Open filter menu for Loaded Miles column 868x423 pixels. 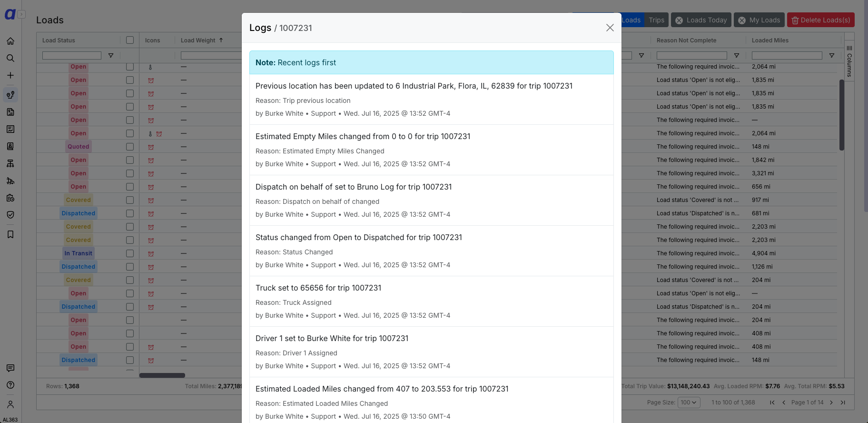pyautogui.click(x=832, y=56)
